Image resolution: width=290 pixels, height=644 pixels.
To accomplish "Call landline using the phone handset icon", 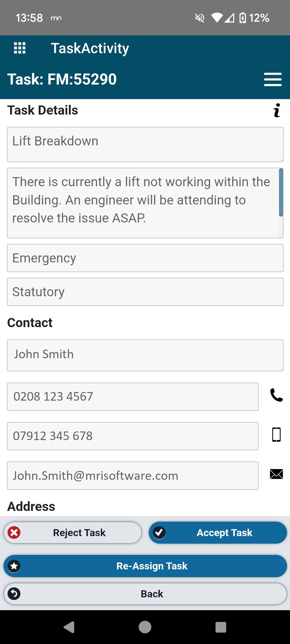I will pyautogui.click(x=276, y=395).
